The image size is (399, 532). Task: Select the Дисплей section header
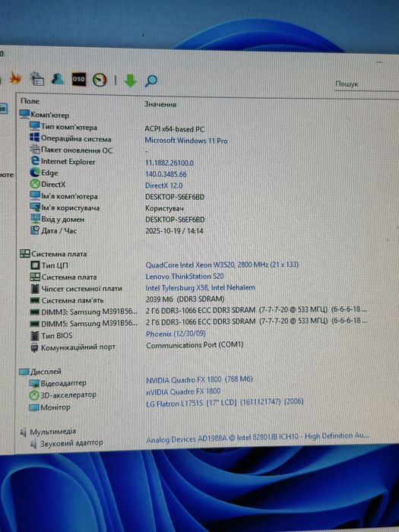[40, 372]
